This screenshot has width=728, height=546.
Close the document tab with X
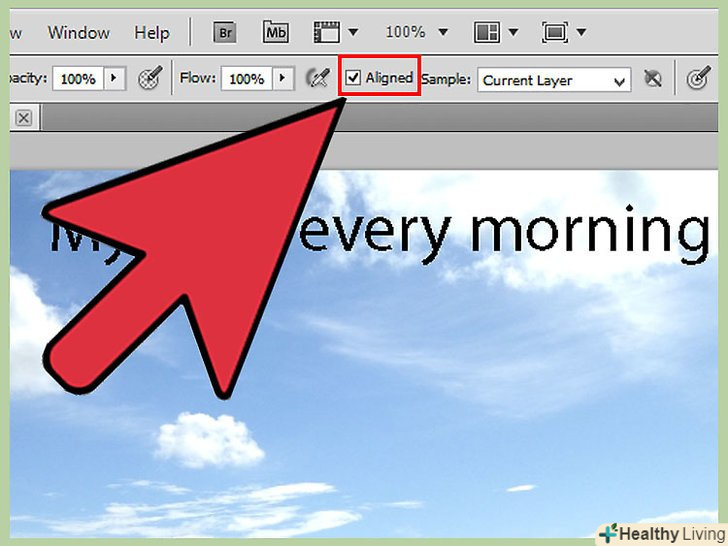(x=24, y=118)
